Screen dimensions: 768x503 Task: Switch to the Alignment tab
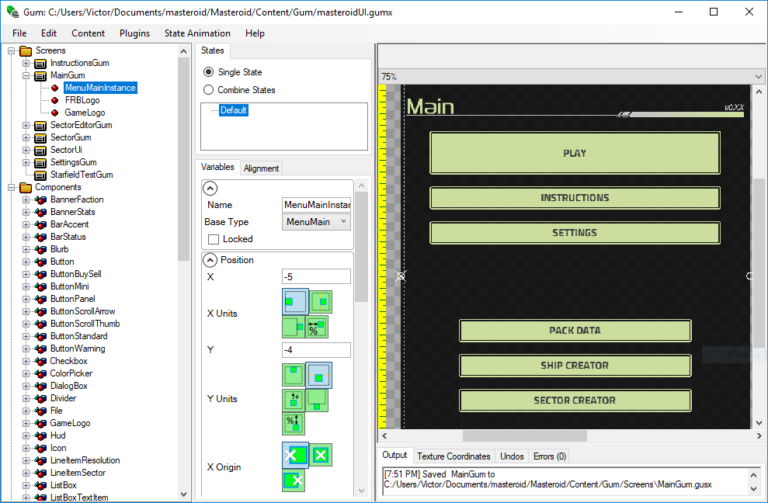click(x=261, y=168)
